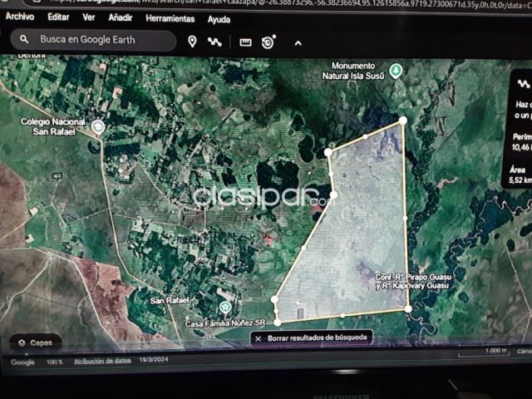Open the Ver menu
The height and width of the screenshot is (399, 532).
click(88, 17)
